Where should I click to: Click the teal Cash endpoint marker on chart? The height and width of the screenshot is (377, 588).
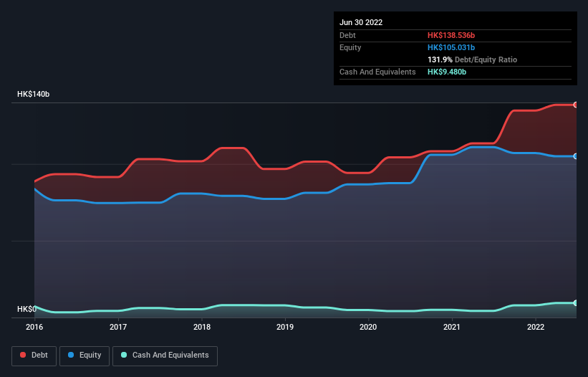(576, 302)
